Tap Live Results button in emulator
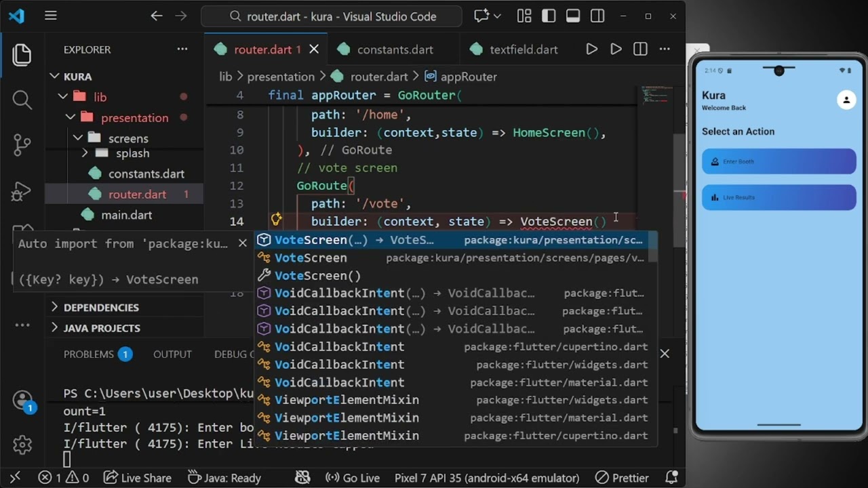868x488 pixels. coord(778,197)
